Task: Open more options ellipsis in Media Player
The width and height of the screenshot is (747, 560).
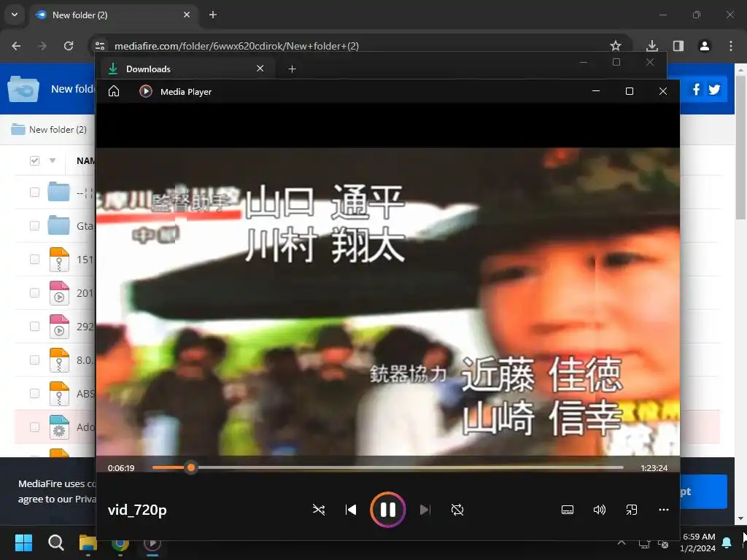Action: 664,510
